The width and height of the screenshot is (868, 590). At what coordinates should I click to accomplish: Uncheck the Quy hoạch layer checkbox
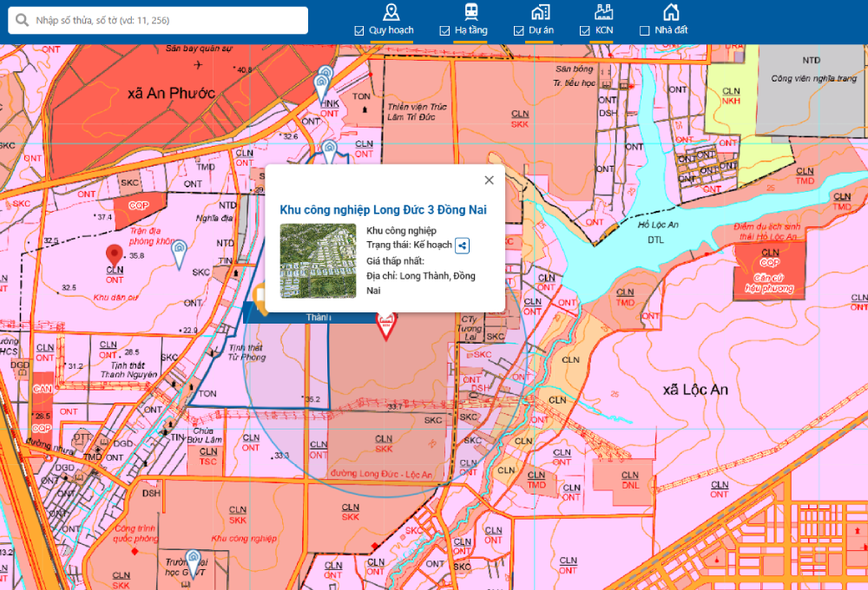click(359, 30)
